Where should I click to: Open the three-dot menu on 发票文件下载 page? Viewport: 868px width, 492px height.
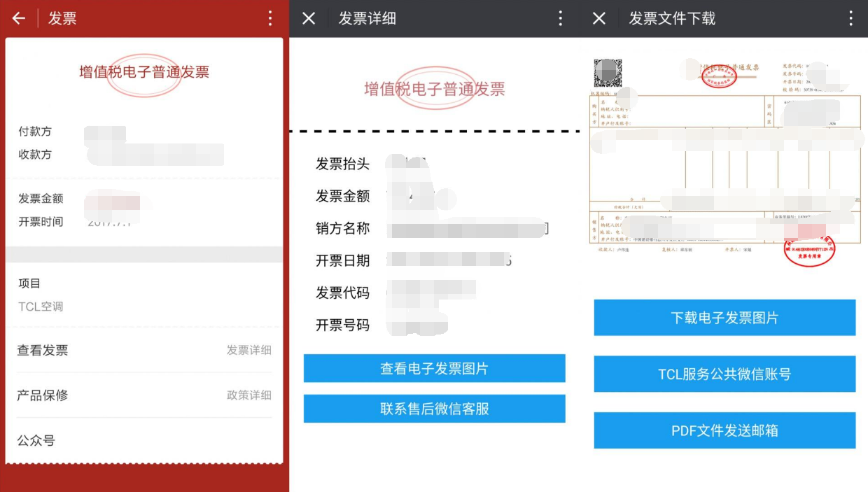pyautogui.click(x=850, y=18)
